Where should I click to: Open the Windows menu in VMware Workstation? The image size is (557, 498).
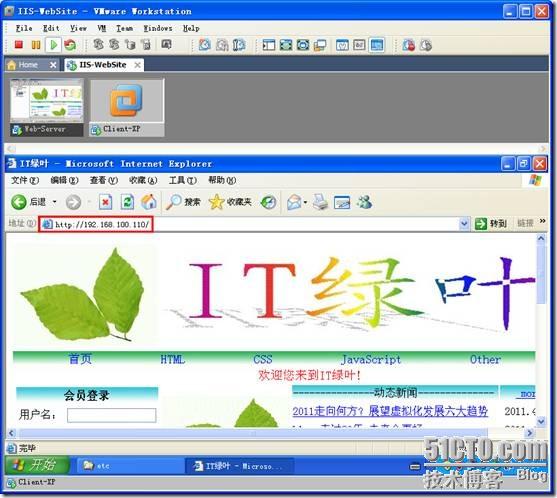[x=158, y=28]
